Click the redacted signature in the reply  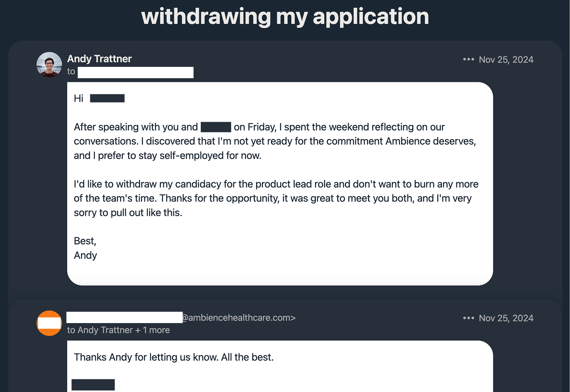coord(93,385)
